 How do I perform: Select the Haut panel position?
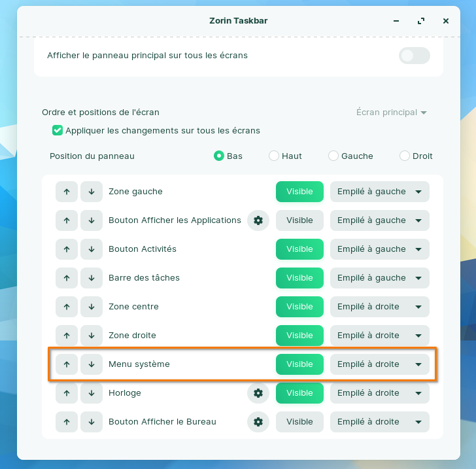(274, 156)
